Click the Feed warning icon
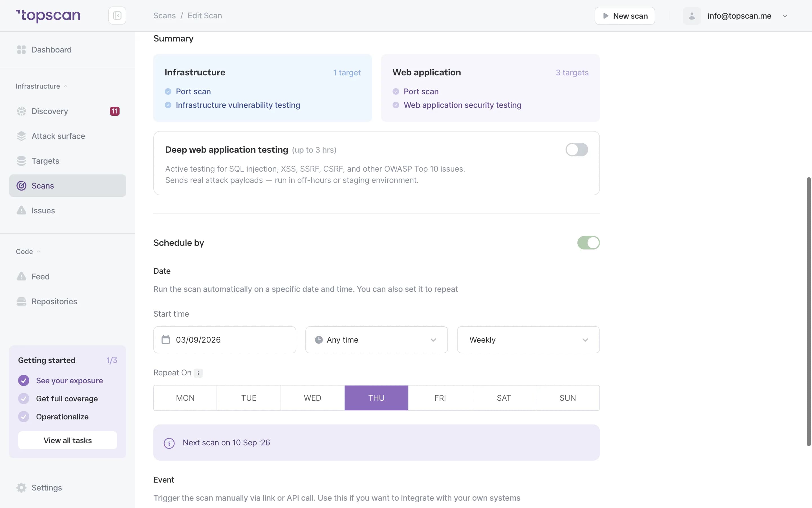Screen dimensions: 812x508 21,277
